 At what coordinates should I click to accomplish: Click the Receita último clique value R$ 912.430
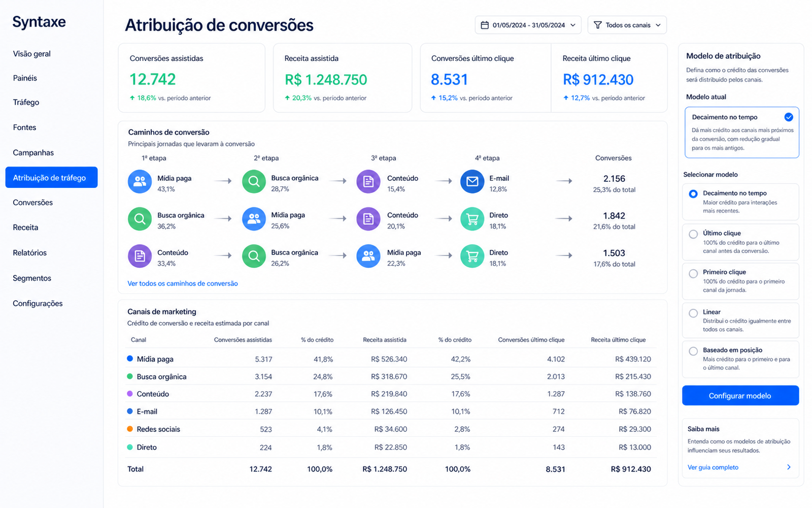click(598, 80)
